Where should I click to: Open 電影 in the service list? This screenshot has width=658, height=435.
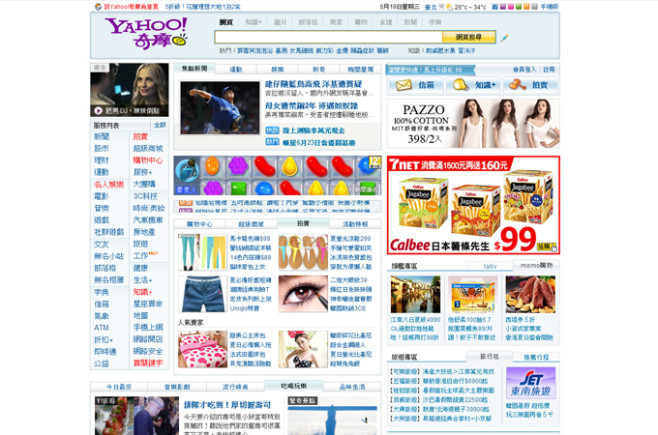pos(101,196)
